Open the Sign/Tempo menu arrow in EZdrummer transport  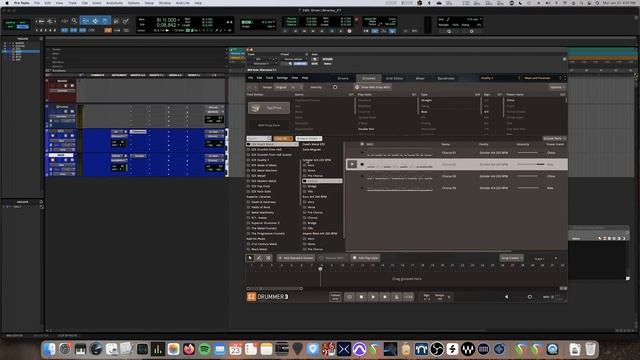click(x=449, y=297)
